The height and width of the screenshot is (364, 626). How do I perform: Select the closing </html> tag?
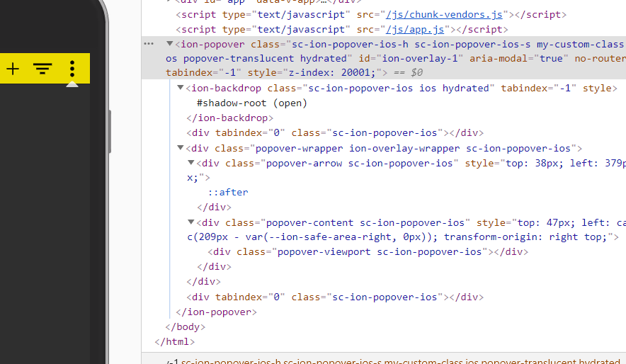174,341
